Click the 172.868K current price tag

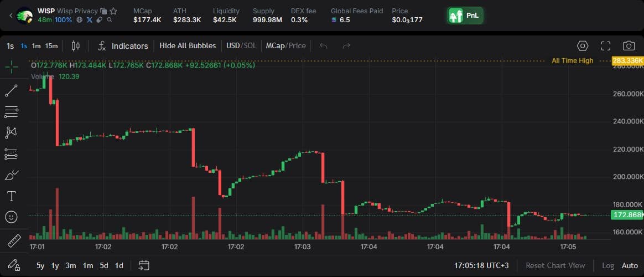coord(627,215)
